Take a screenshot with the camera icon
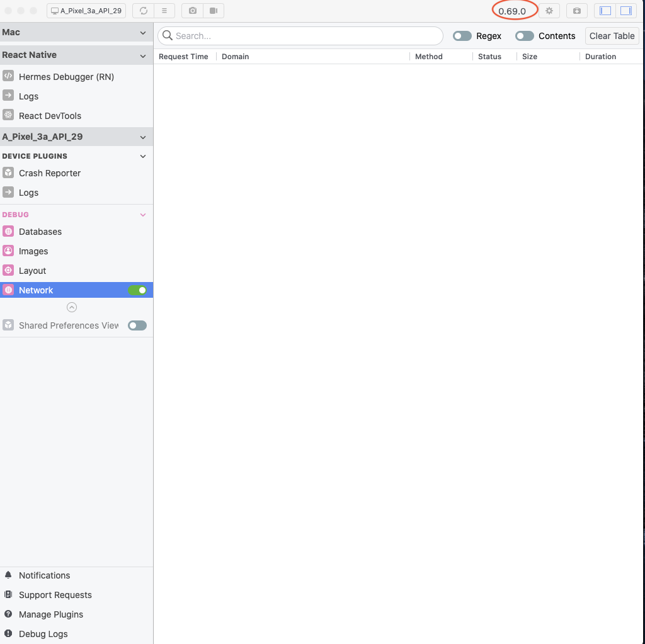The width and height of the screenshot is (645, 644). [191, 10]
